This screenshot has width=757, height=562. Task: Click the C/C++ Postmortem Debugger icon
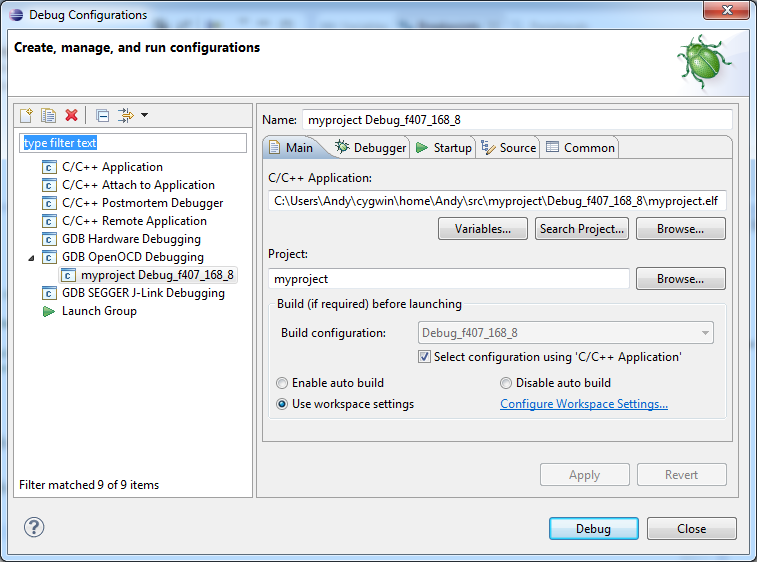click(x=49, y=203)
